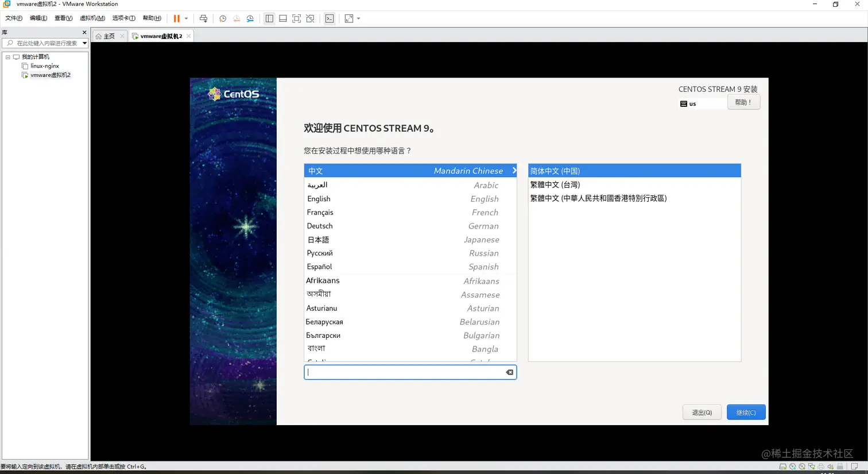Click the sound card status icon
The height and width of the screenshot is (474, 868).
coord(830,467)
